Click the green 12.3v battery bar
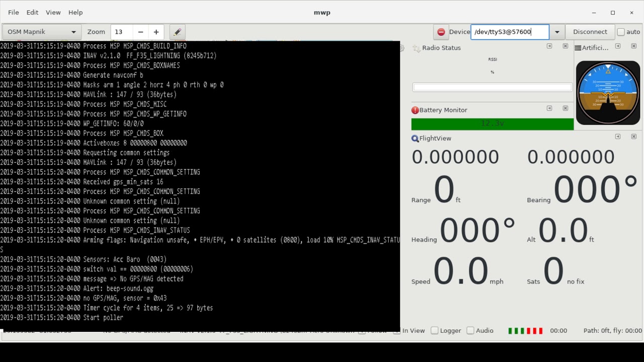 click(x=492, y=124)
